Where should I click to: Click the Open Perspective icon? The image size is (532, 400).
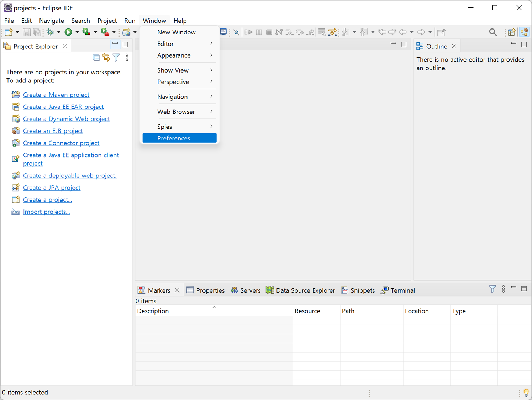tap(512, 32)
